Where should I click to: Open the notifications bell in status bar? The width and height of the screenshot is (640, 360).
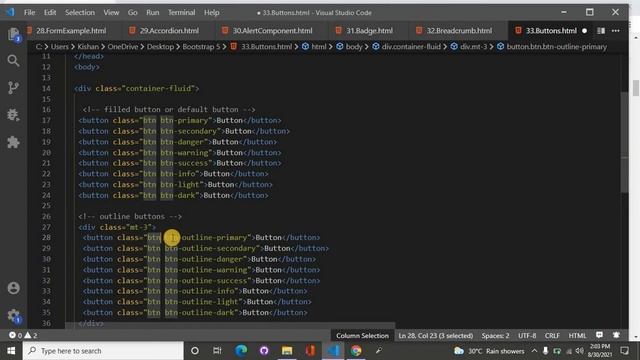point(616,335)
